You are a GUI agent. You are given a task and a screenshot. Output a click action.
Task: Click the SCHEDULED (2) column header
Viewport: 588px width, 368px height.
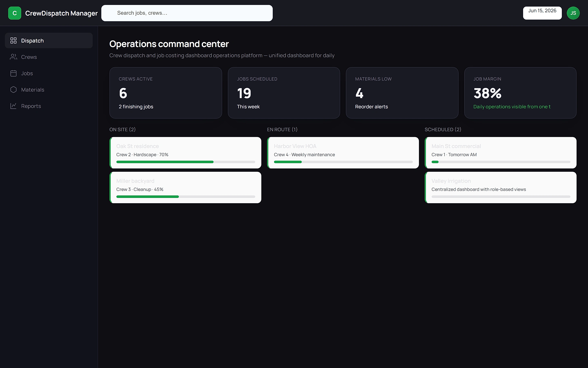coord(443,129)
